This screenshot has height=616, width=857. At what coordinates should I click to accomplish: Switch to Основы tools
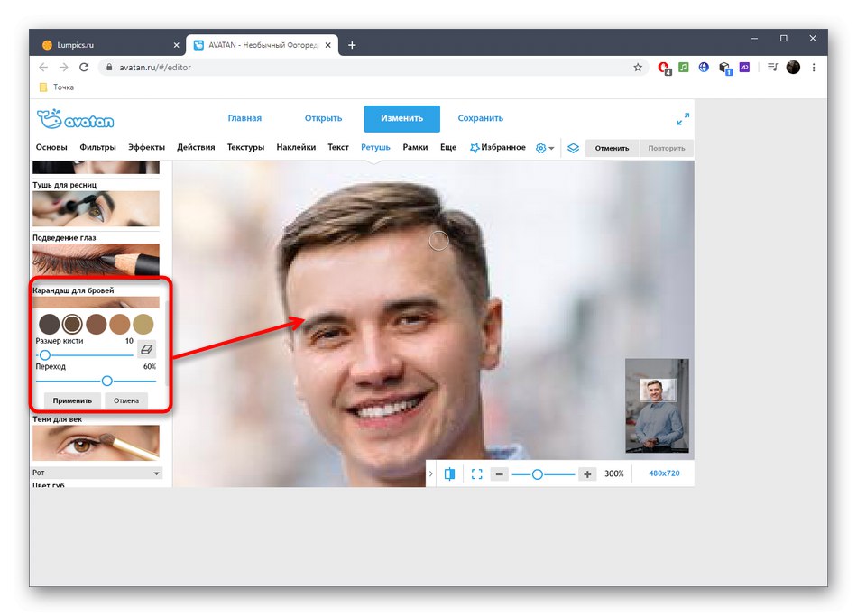[51, 147]
